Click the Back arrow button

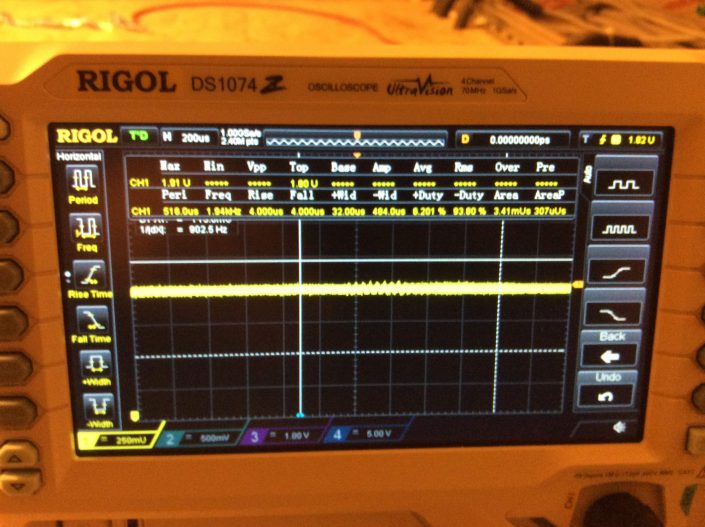point(610,356)
